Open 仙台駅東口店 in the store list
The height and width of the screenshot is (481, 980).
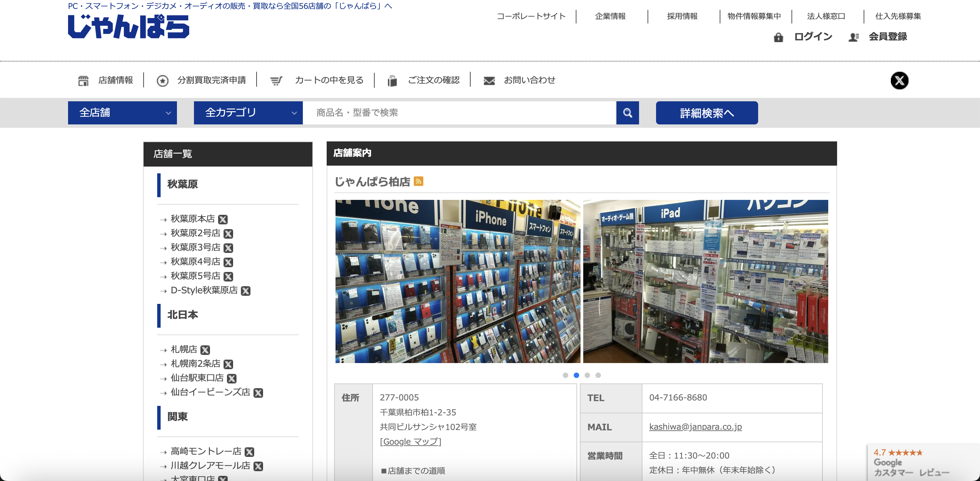coord(197,378)
